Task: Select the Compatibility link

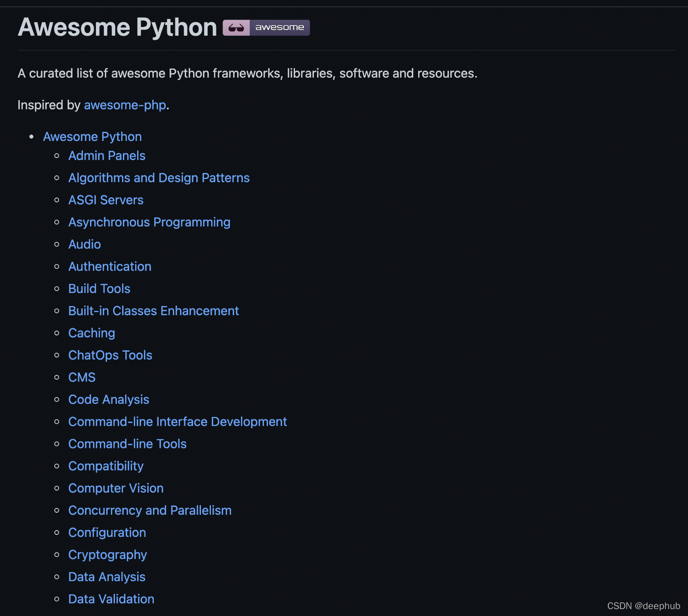Action: [106, 466]
